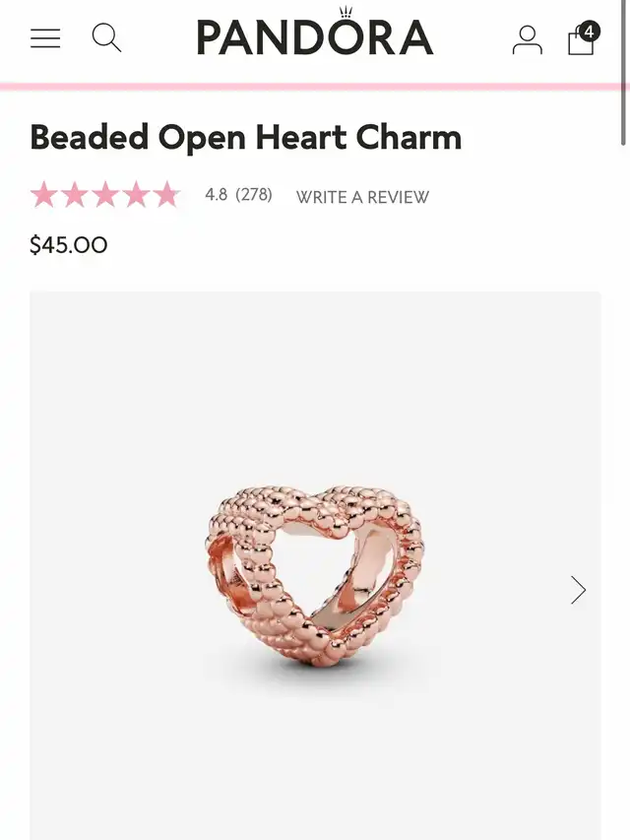Go to Pandora homepage via logo
Image resolution: width=630 pixels, height=840 pixels.
(x=315, y=32)
